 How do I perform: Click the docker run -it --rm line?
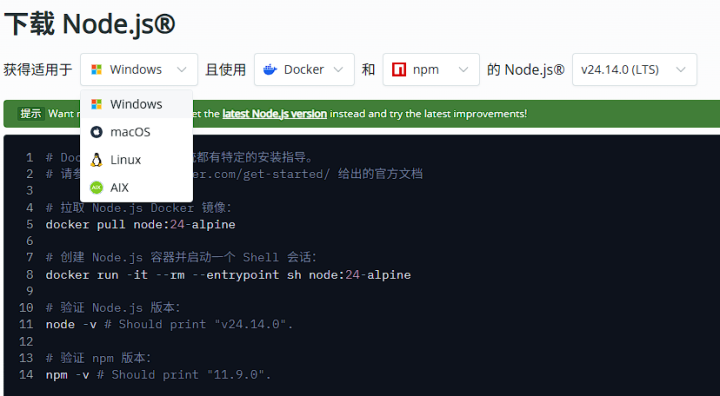click(228, 275)
